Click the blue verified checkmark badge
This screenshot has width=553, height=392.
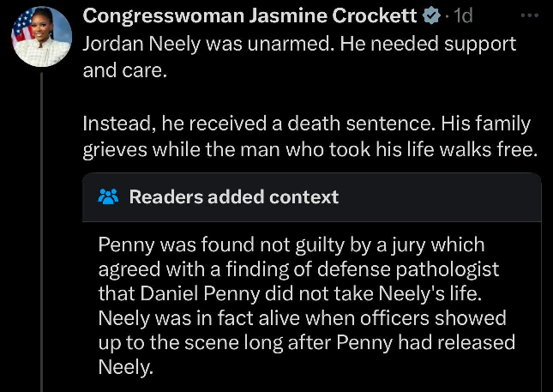tap(432, 16)
